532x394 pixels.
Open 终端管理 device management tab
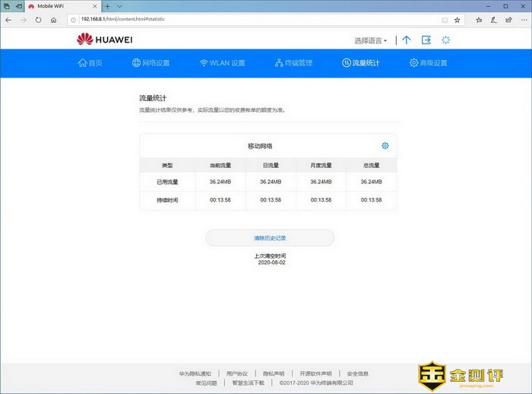(290, 63)
